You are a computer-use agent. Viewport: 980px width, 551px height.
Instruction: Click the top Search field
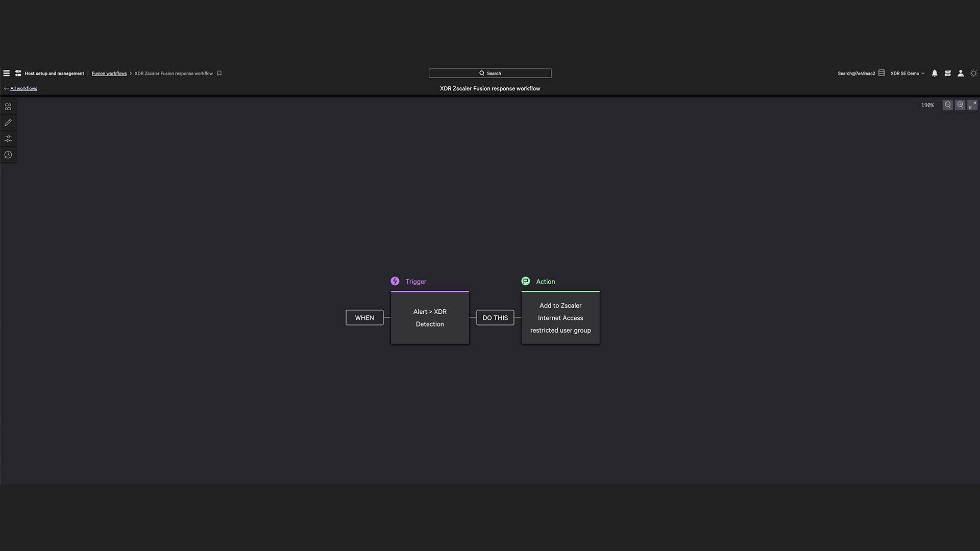[x=490, y=73]
